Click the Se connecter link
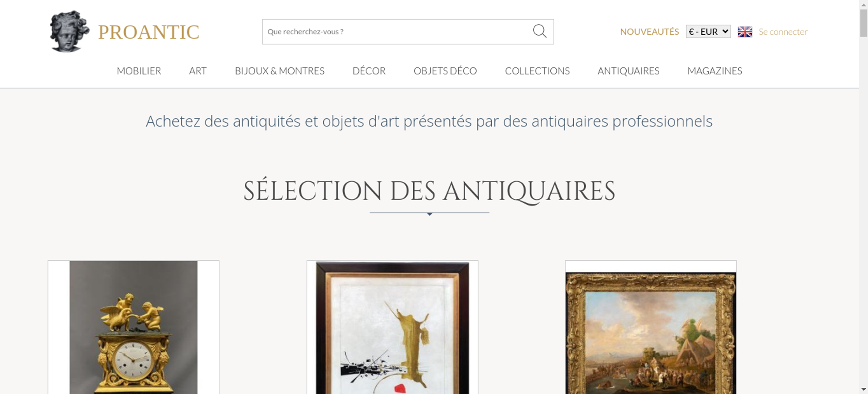Screen dimensions: 868x394 point(783,32)
